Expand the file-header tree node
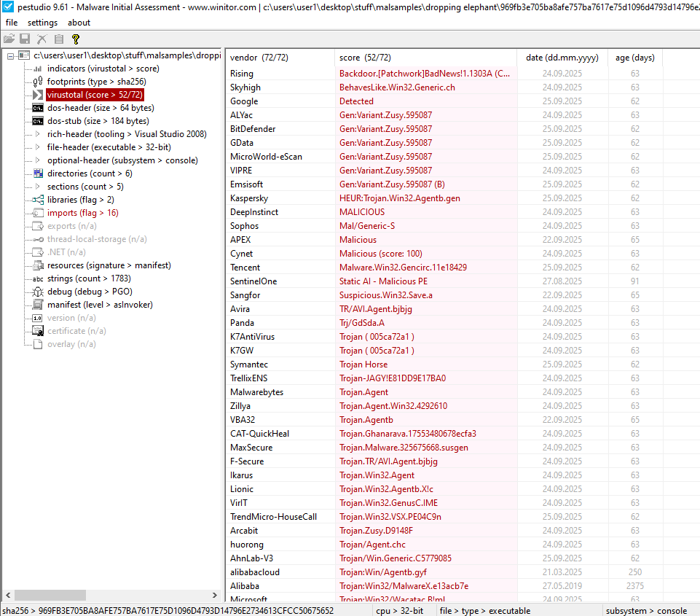The width and height of the screenshot is (700, 616). coord(38,147)
